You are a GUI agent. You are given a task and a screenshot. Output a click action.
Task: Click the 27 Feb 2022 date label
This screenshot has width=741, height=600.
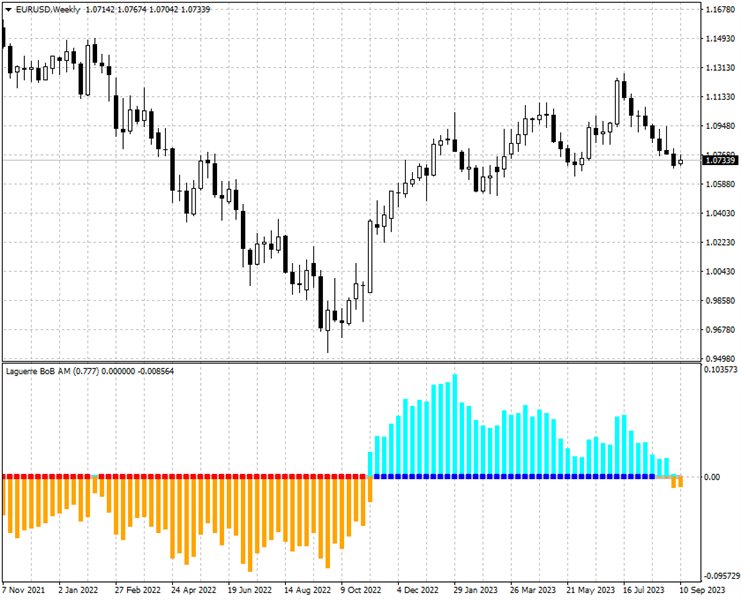(x=138, y=590)
